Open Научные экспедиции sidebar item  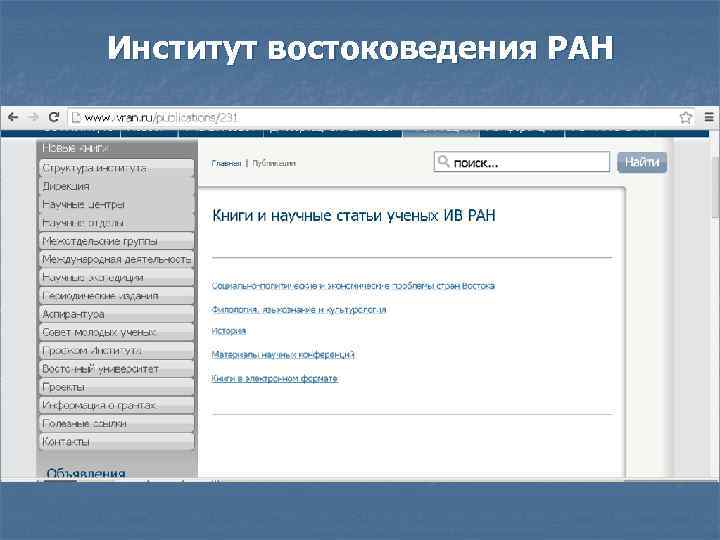pos(117,277)
